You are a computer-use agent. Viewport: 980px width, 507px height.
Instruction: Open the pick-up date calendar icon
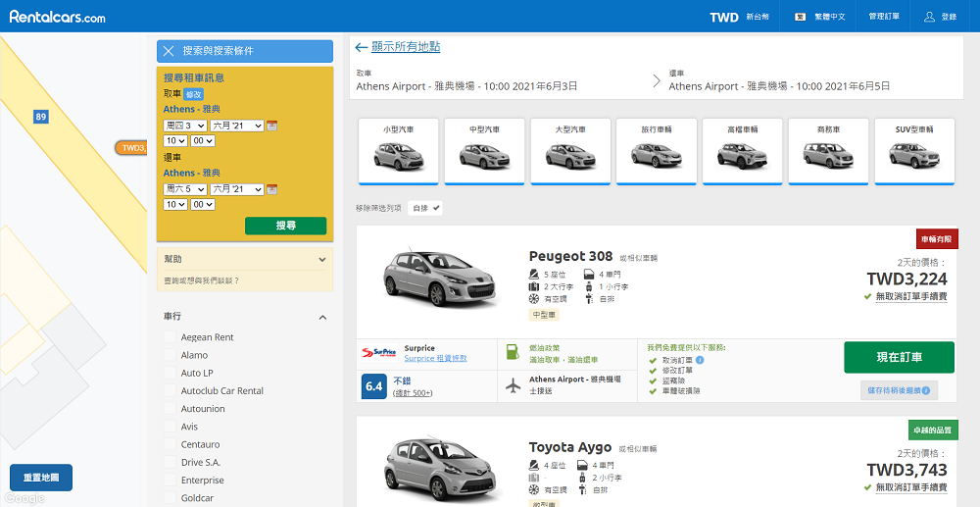[271, 126]
